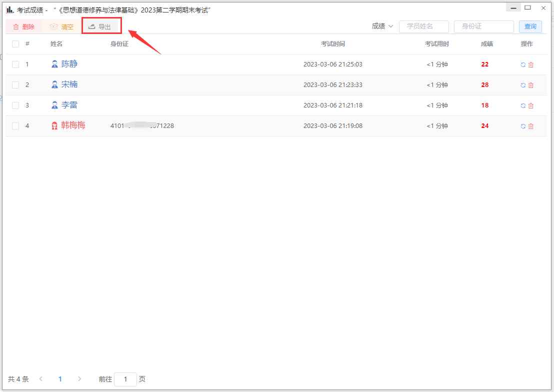The width and height of the screenshot is (554, 392).
Task: Toggle the select-all checkbox in table header
Action: 15,44
